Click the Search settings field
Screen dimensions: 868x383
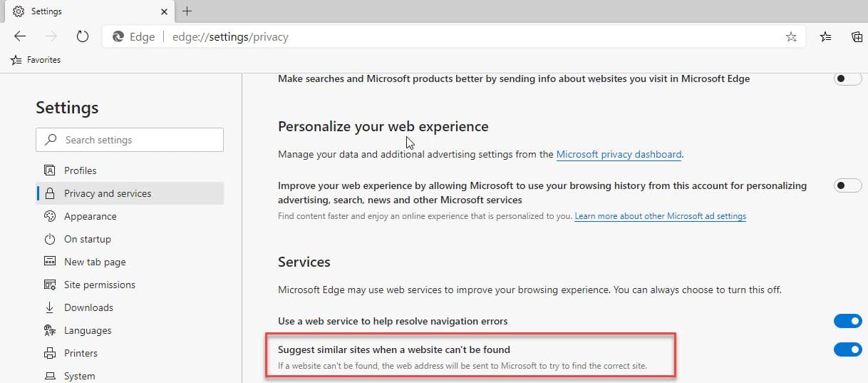[x=130, y=140]
